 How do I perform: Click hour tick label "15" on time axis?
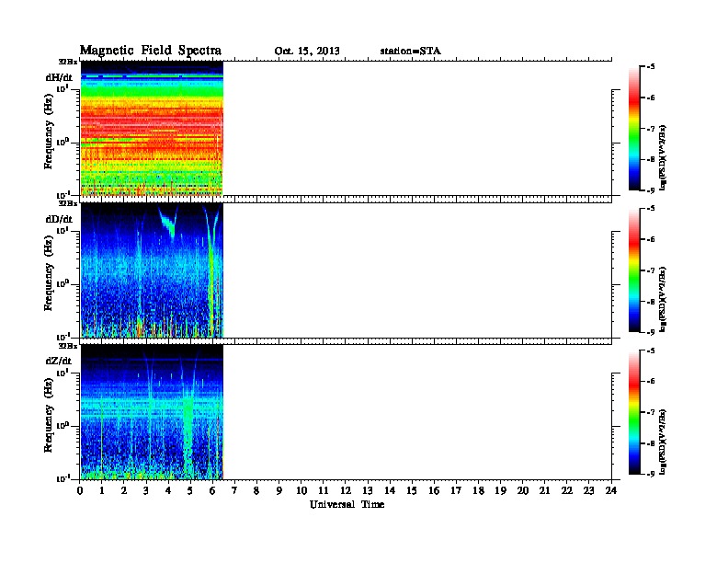[x=412, y=491]
